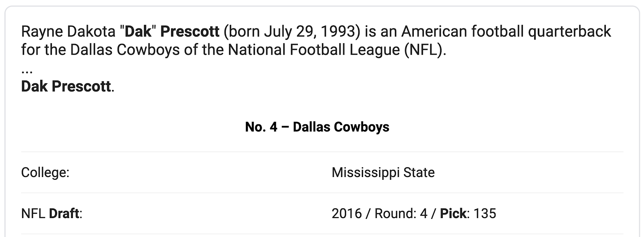Click the "No. 4 – Dallas Cowboys" heading
Screen dimensions: 644x237
click(x=317, y=127)
